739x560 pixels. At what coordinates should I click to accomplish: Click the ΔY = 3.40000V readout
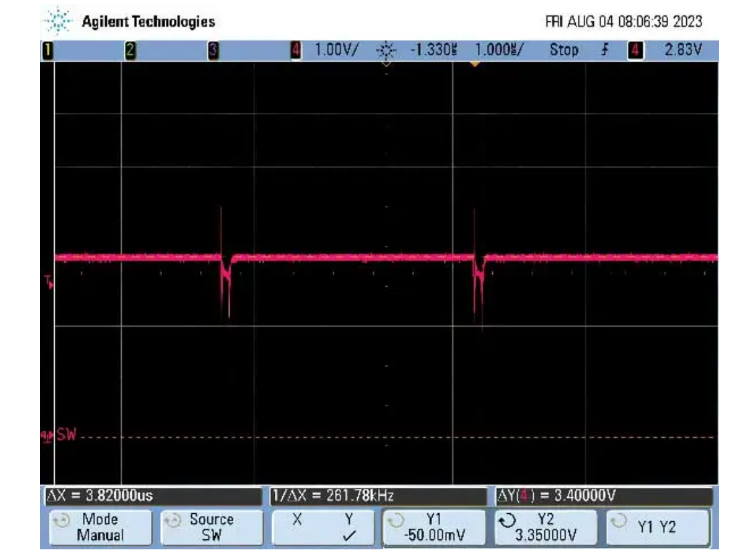pyautogui.click(x=604, y=496)
